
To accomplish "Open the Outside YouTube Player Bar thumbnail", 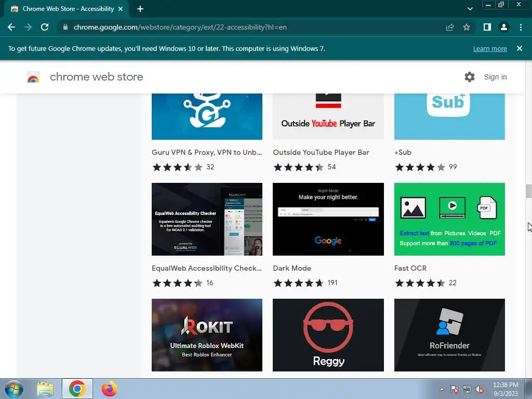I will [328, 116].
